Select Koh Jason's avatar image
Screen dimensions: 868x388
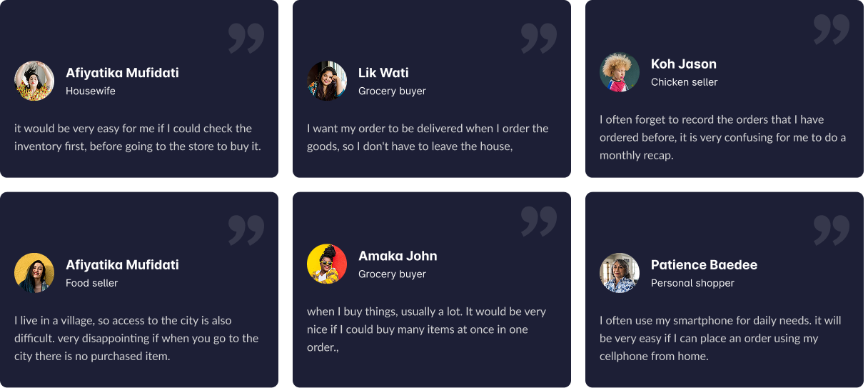620,72
